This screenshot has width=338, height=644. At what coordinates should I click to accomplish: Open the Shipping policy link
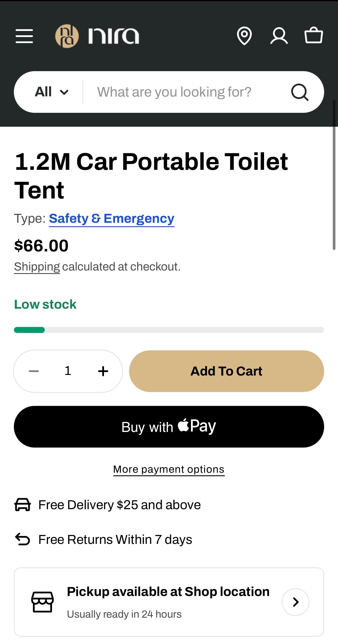tap(37, 267)
